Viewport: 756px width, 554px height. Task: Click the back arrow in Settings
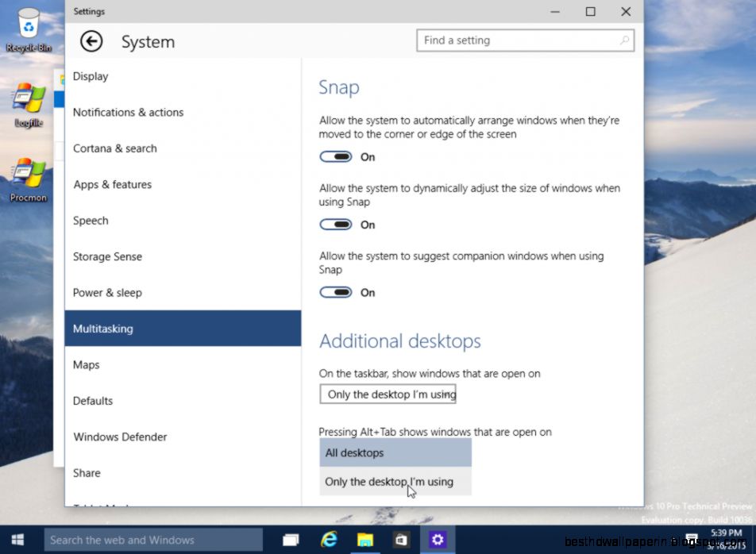coord(91,40)
